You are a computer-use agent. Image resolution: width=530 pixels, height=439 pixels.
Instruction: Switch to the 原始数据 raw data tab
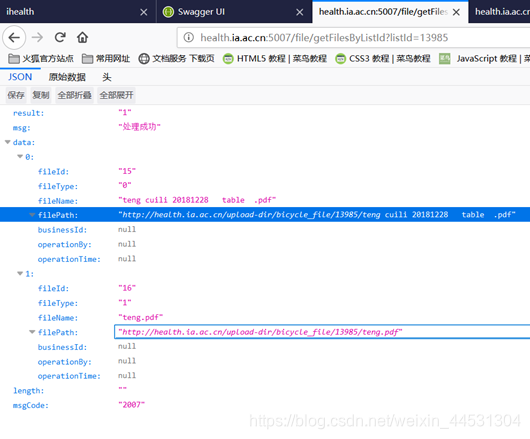pos(67,77)
